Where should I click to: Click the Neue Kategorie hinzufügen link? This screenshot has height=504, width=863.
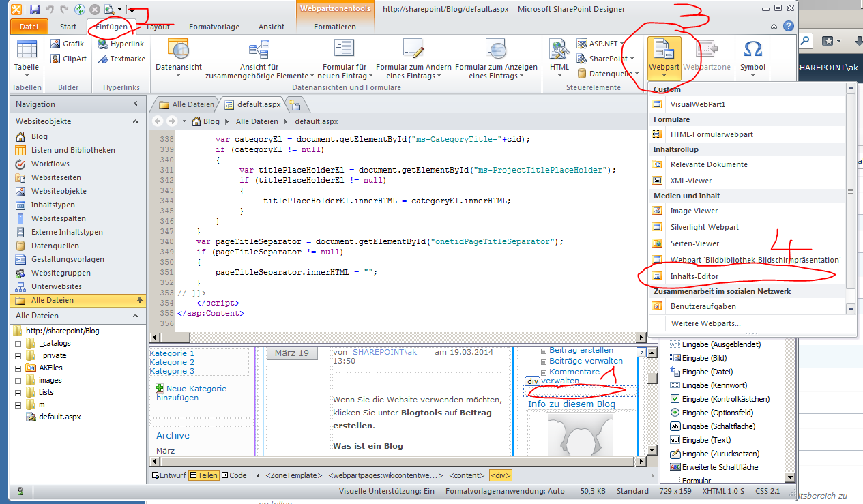coord(191,393)
